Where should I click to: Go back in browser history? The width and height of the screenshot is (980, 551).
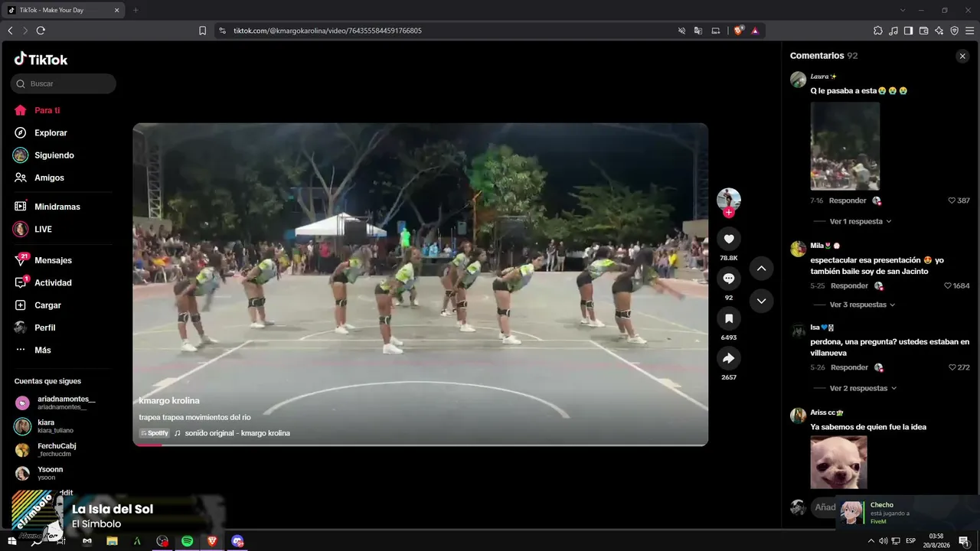10,31
